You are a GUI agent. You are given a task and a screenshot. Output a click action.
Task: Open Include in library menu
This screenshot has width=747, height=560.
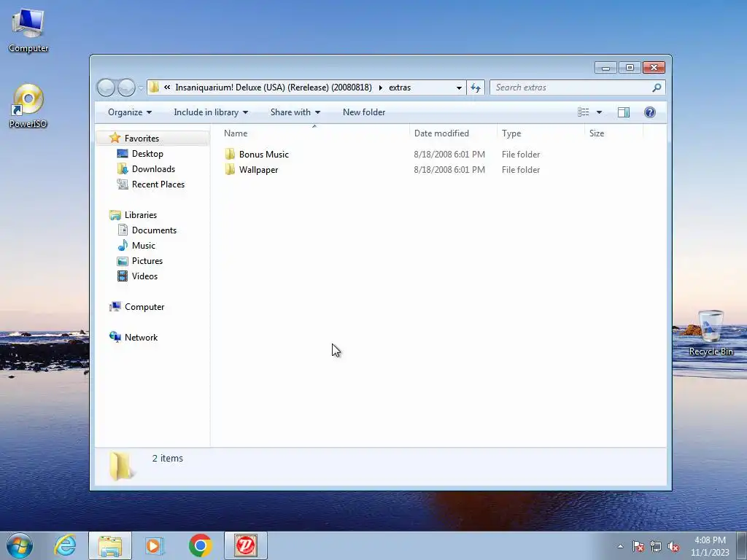pyautogui.click(x=211, y=112)
